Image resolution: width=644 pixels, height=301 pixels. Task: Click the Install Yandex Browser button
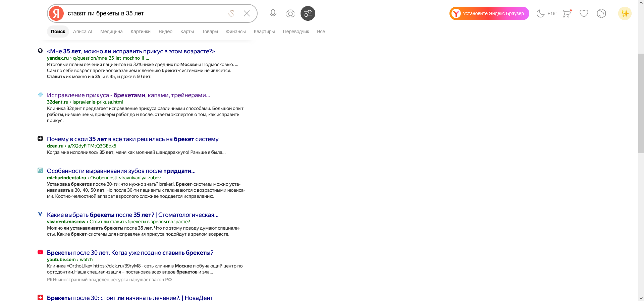coord(489,13)
